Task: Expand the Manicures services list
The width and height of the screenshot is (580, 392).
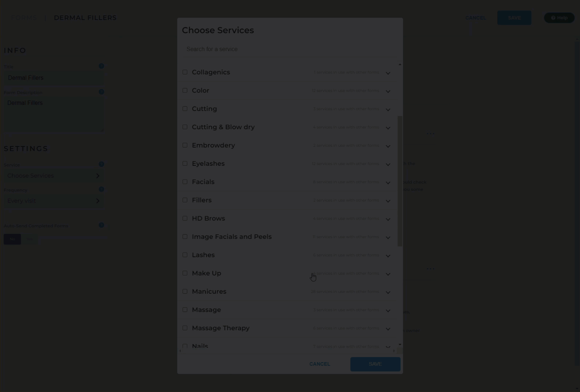Action: click(388, 292)
